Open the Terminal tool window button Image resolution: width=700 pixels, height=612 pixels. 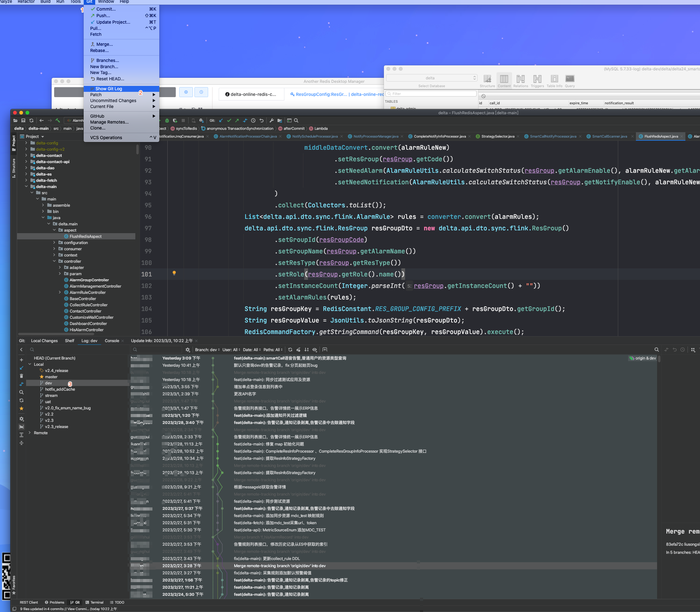[95, 602]
